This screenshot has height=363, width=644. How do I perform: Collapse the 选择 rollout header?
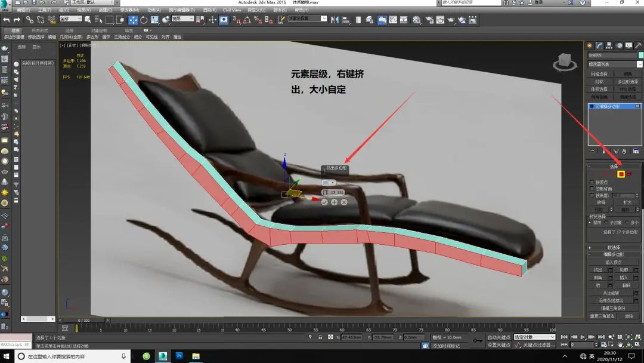pos(614,166)
